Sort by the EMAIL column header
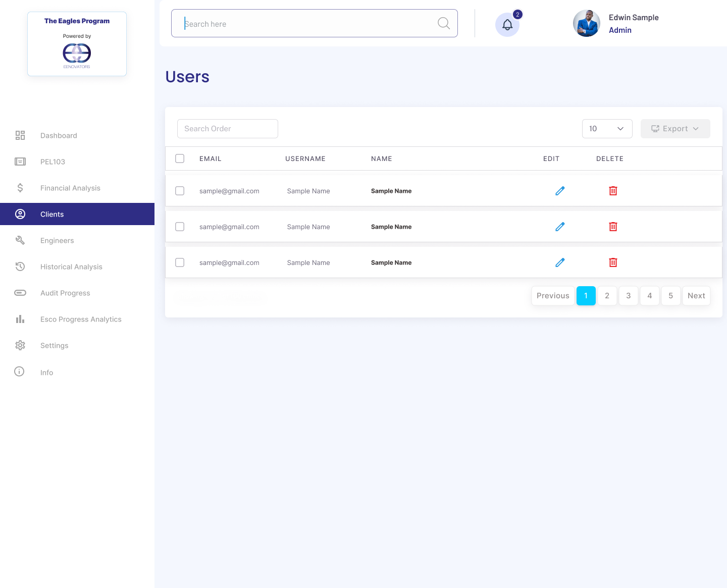 [211, 158]
